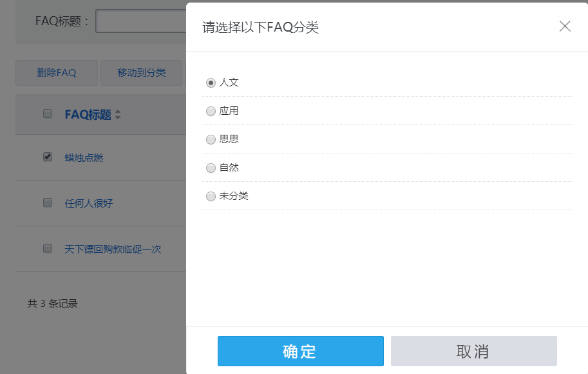Choose the 未分类 category
Image resolution: width=588 pixels, height=374 pixels.
pos(211,196)
